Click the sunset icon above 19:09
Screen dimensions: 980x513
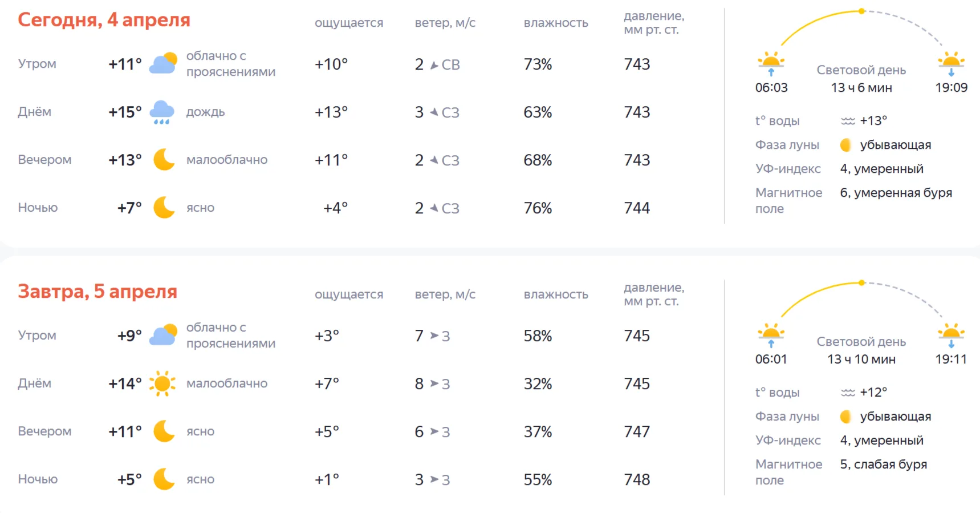951,62
